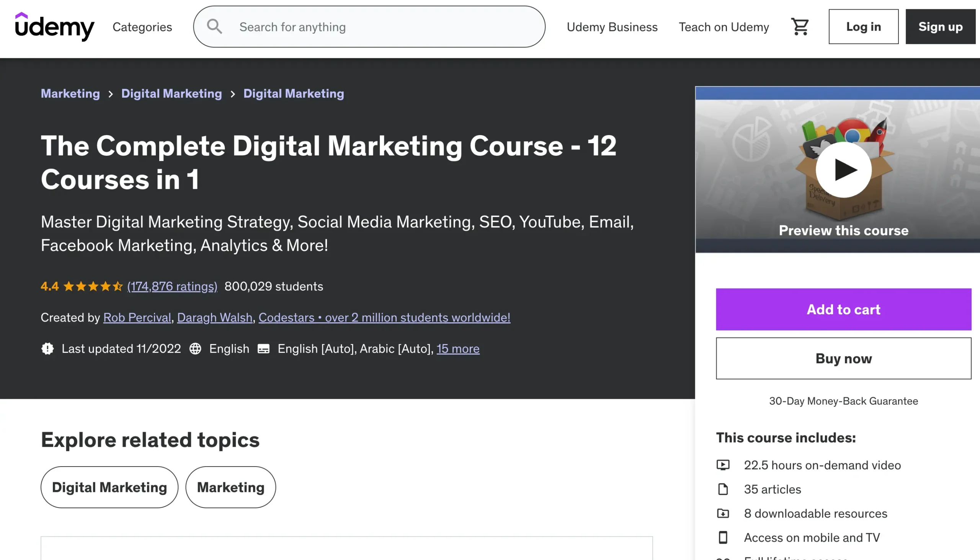Open the shopping cart icon
Viewport: 980px width, 560px height.
(x=800, y=26)
